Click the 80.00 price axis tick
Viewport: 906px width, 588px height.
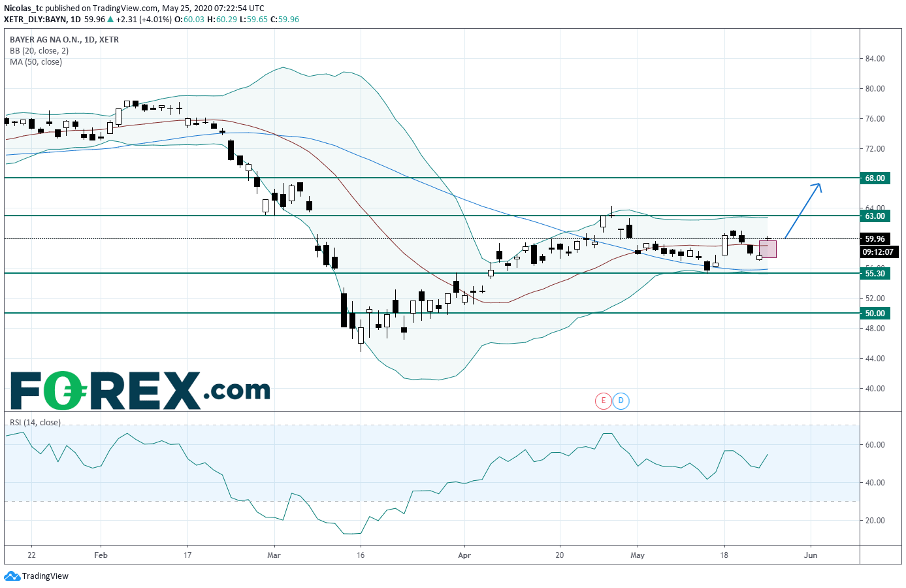pyautogui.click(x=875, y=89)
